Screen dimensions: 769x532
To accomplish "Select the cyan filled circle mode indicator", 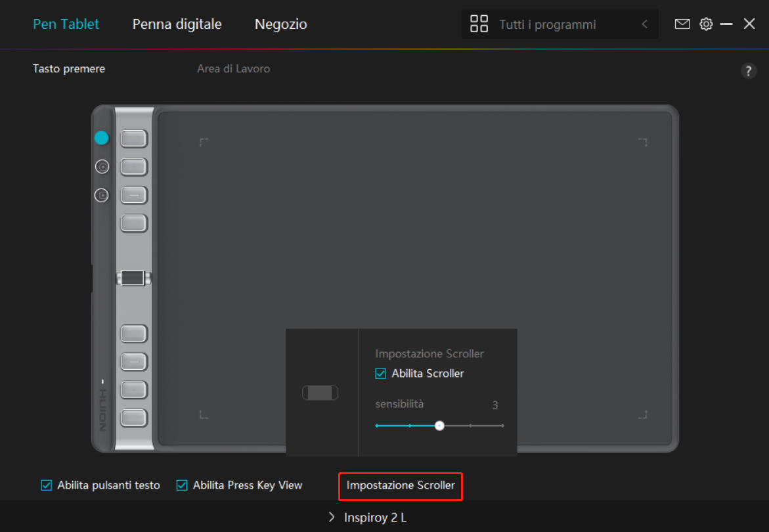I will click(x=102, y=139).
